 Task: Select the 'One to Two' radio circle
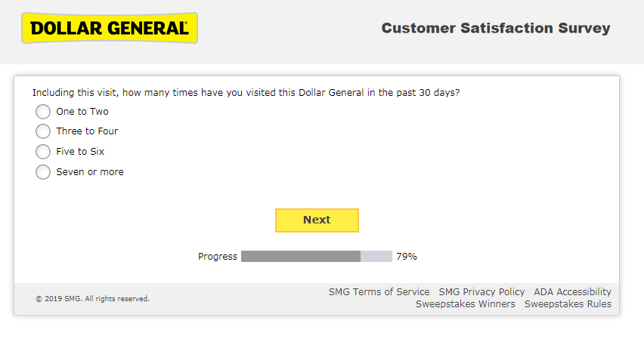43,112
